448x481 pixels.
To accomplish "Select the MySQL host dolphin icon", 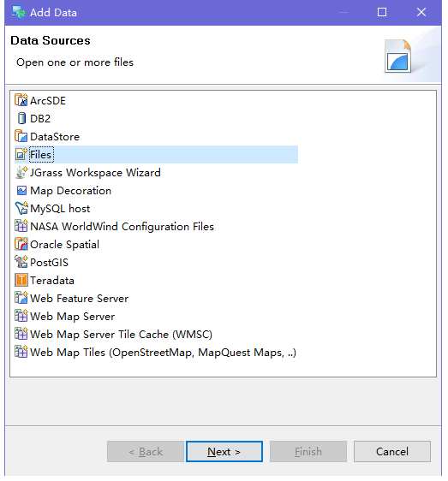I will (21, 208).
